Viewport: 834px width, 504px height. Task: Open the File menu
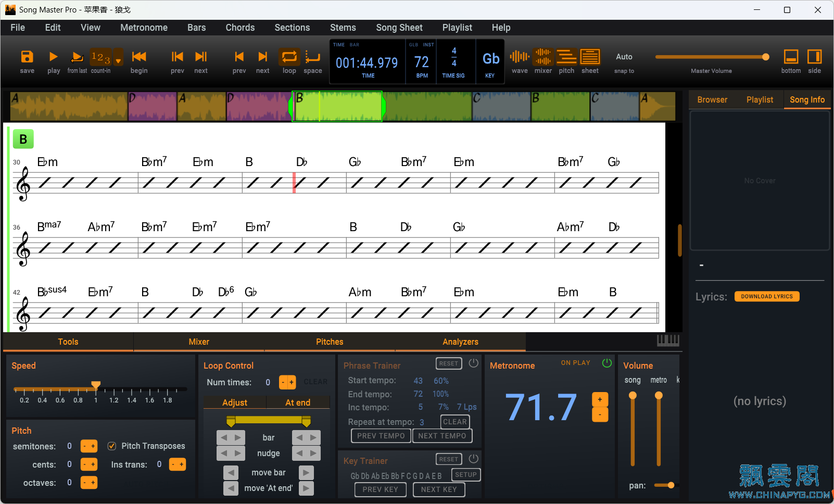tap(18, 28)
